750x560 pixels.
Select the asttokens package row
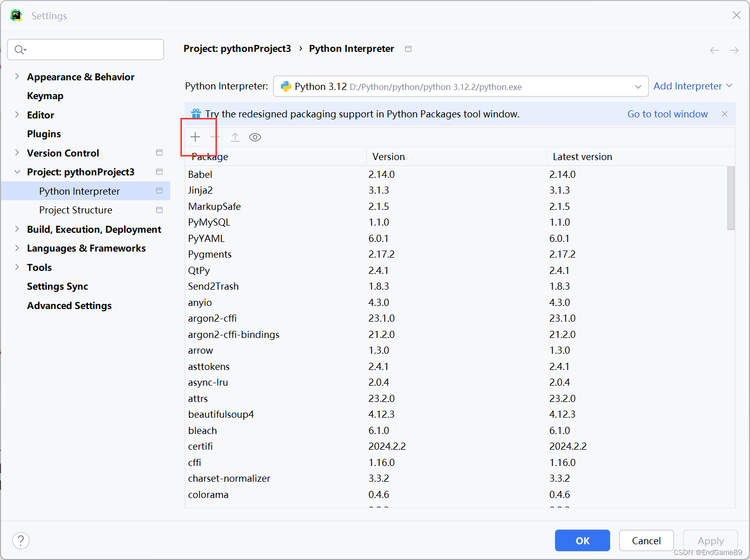(456, 366)
